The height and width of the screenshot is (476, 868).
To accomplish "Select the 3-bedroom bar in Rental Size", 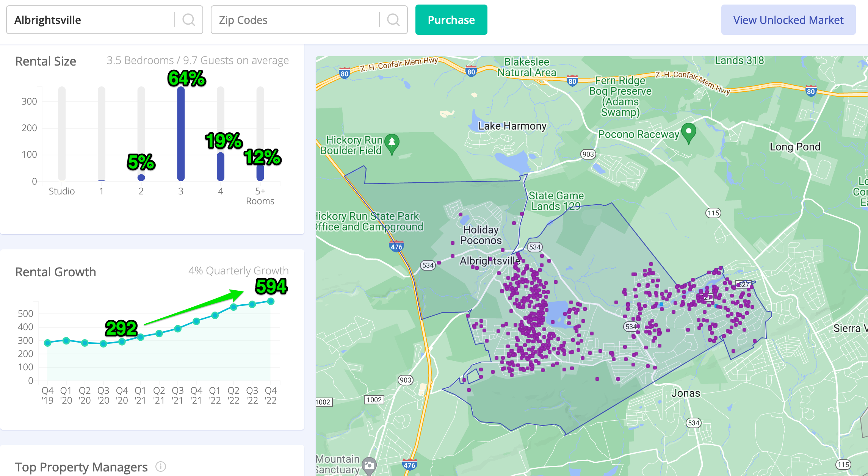I will click(x=181, y=133).
